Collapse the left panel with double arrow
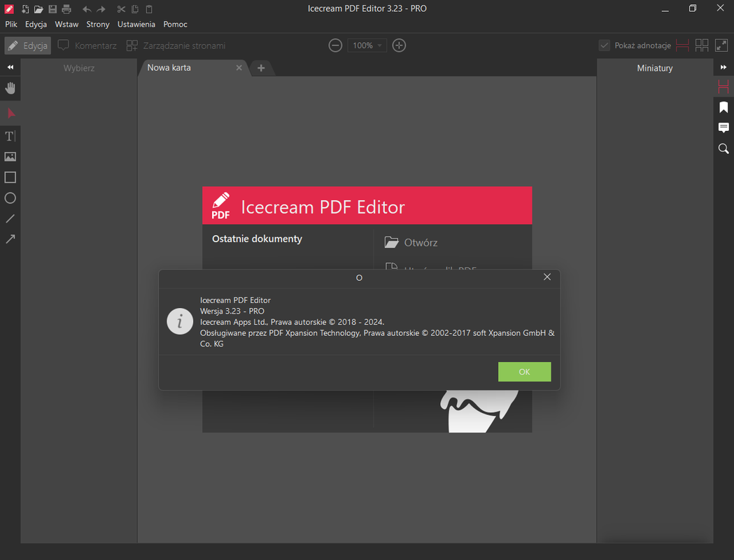Viewport: 734px width, 560px height. (10, 67)
